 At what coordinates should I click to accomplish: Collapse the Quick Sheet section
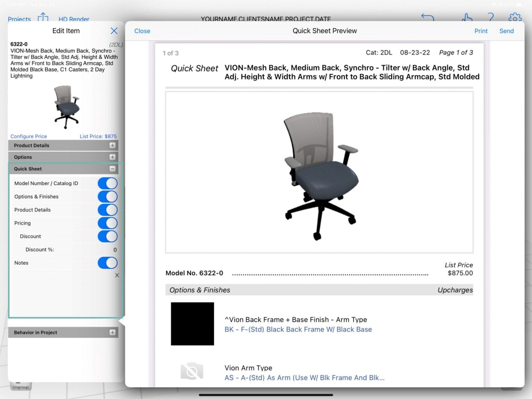[x=63, y=169]
